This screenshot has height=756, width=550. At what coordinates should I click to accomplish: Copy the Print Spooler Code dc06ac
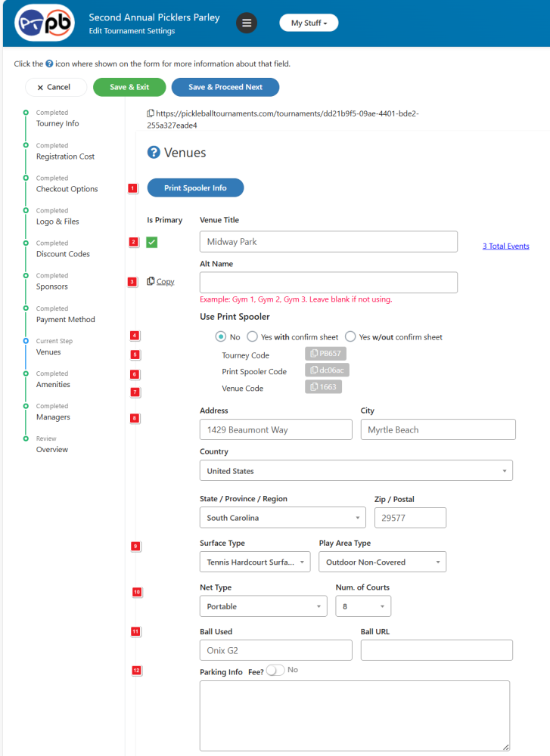pyautogui.click(x=328, y=370)
